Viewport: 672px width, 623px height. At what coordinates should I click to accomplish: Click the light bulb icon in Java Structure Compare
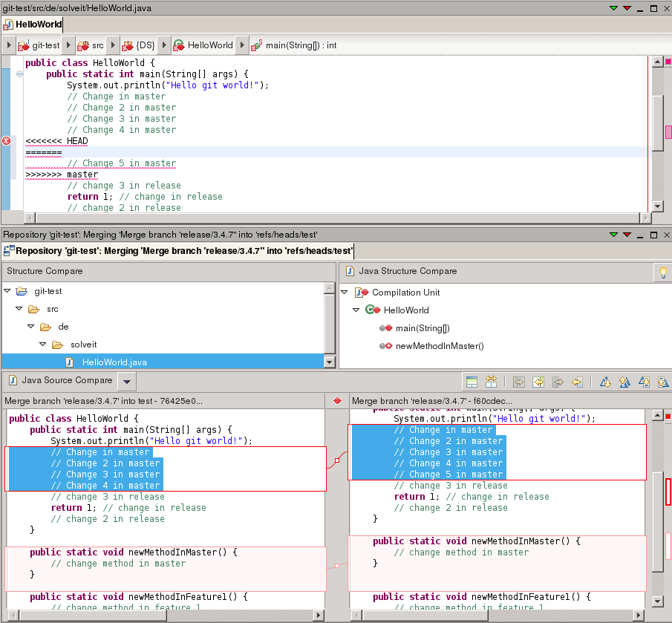(x=663, y=272)
